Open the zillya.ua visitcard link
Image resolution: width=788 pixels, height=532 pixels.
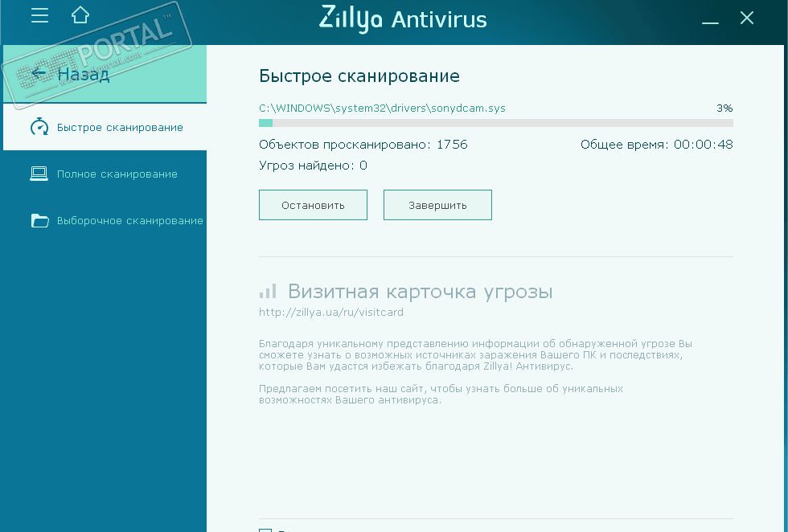(331, 313)
